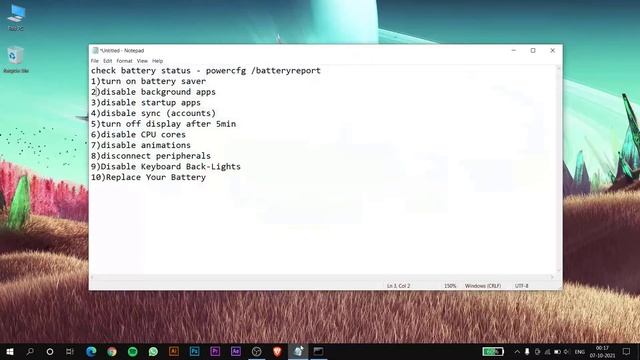Open OBS Studio from taskbar
Image resolution: width=640 pixels, height=360 pixels.
click(x=257, y=351)
